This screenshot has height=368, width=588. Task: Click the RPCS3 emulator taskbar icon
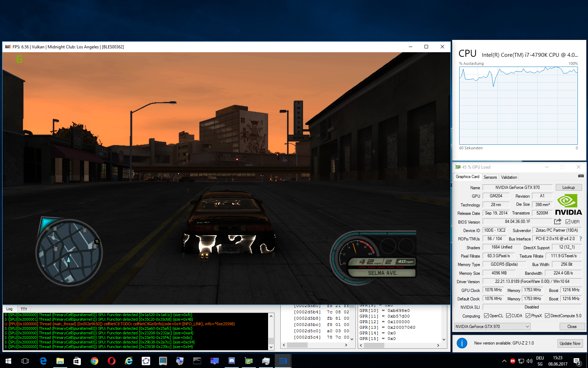pos(283,361)
